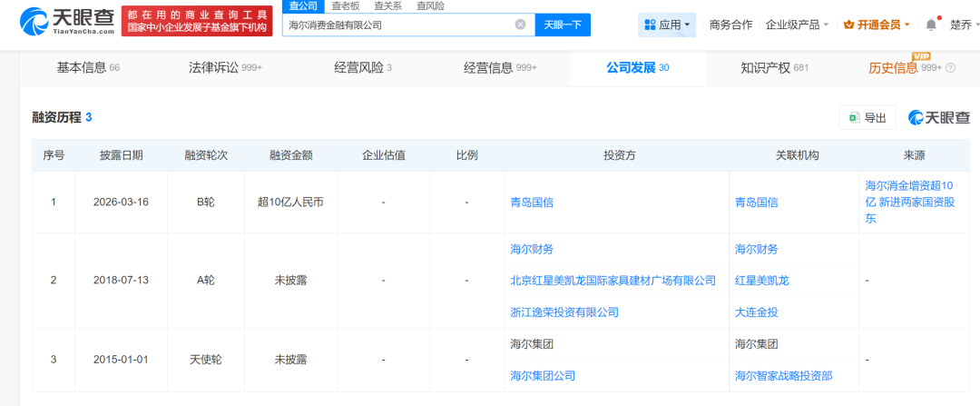Click the 海尔集团 investor text in row 3
Viewport: 980px width, 406px height.
[532, 343]
